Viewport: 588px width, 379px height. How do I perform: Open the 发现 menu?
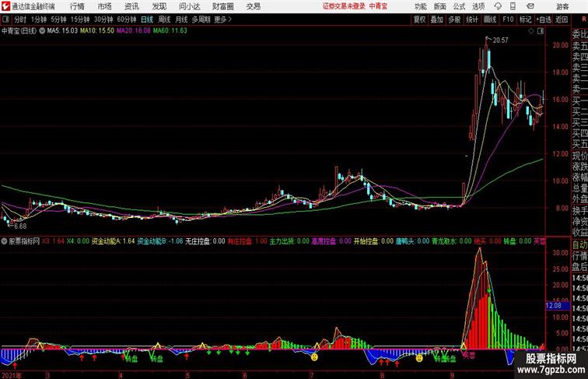[x=159, y=6]
